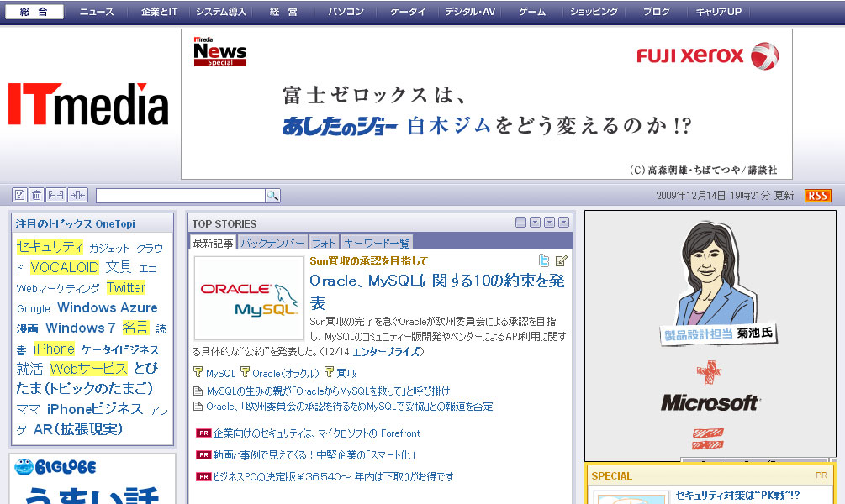This screenshot has height=504, width=845.
Task: Switch to the バックナンバー tab
Action: coord(272,243)
